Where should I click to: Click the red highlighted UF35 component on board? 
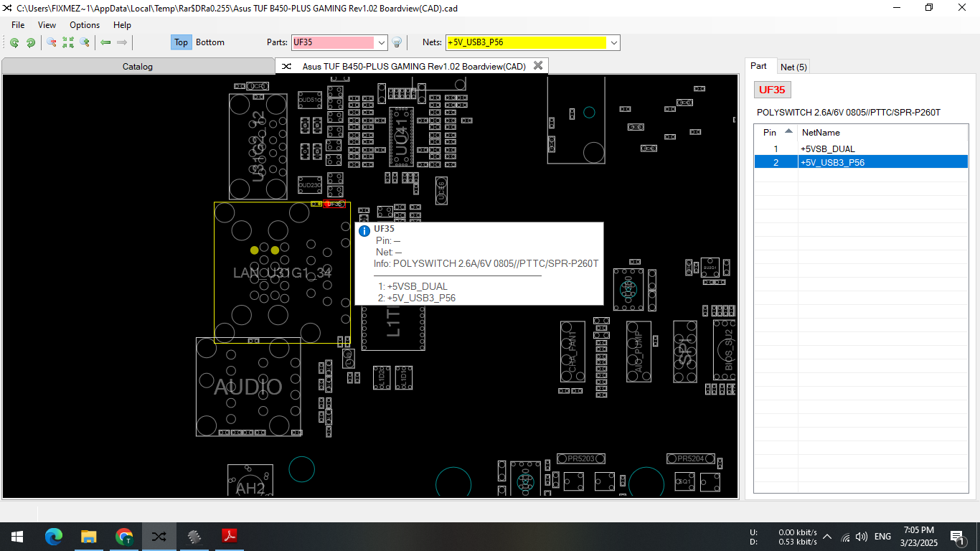click(334, 204)
